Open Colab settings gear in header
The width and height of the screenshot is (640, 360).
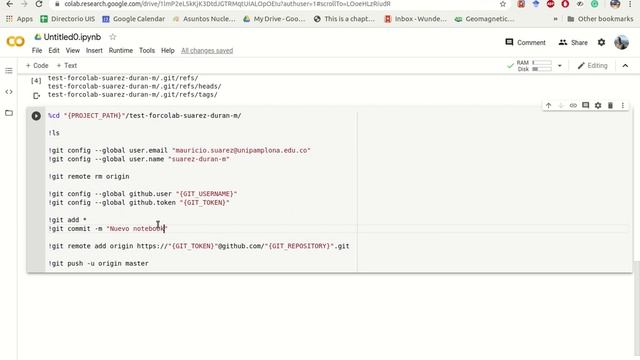tap(601, 42)
